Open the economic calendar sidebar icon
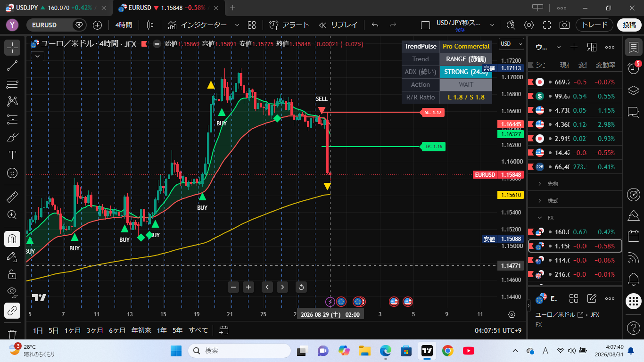 pos(634,236)
